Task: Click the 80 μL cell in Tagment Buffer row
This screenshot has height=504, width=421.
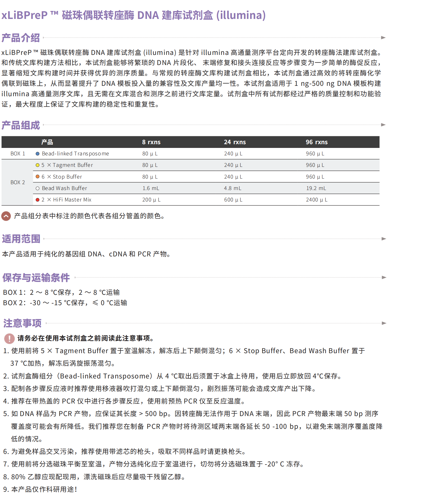Action: (150, 165)
